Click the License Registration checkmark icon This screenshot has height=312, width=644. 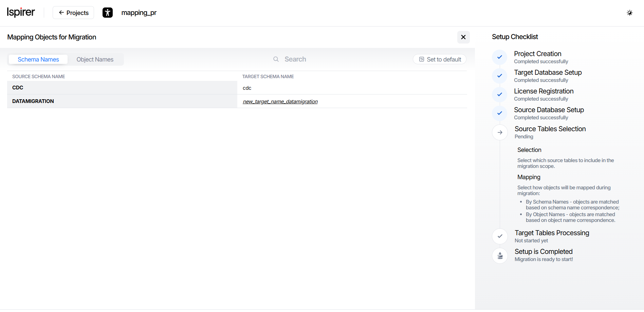pyautogui.click(x=499, y=94)
